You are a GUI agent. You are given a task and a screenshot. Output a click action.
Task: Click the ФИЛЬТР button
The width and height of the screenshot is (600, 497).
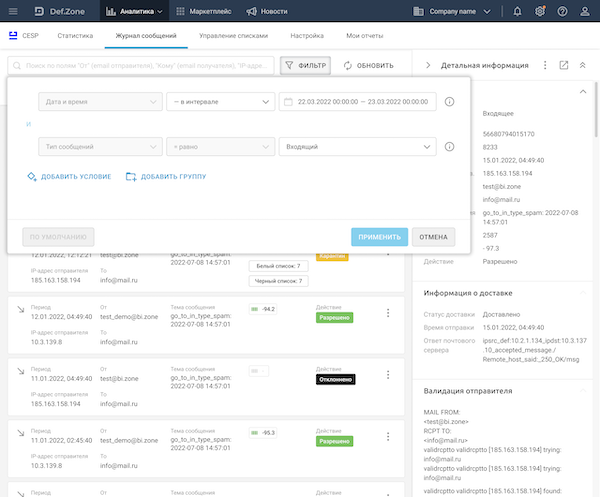click(305, 65)
